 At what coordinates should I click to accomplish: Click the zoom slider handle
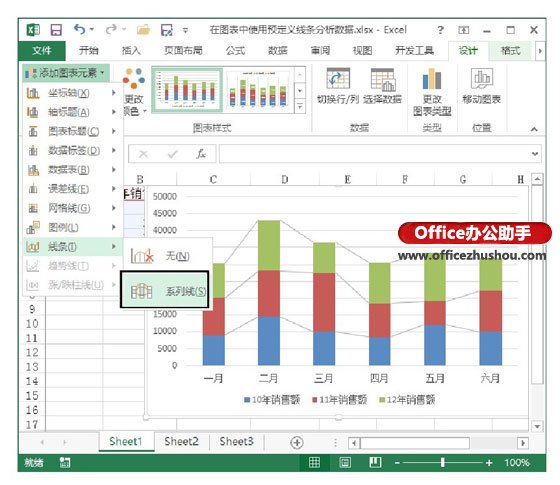[442, 462]
